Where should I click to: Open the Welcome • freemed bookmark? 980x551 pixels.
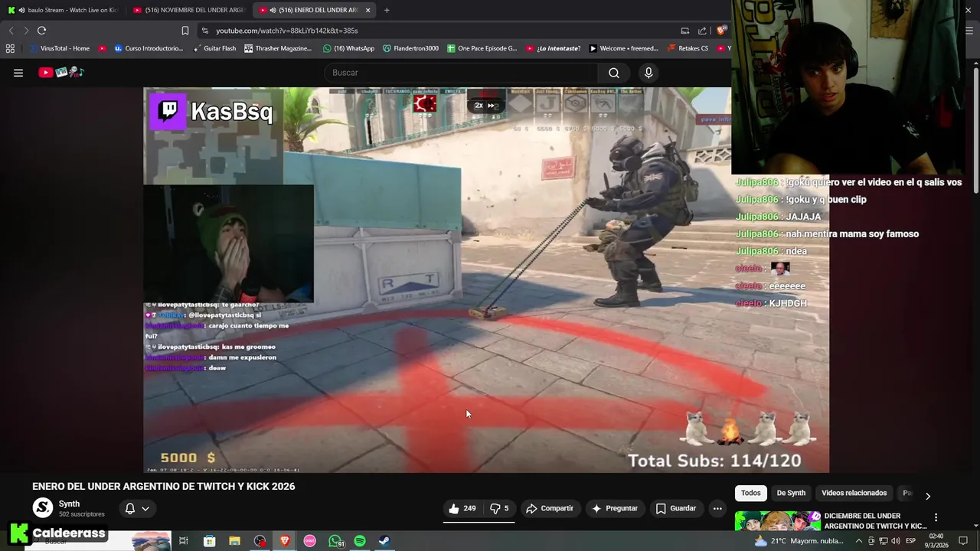[622, 48]
